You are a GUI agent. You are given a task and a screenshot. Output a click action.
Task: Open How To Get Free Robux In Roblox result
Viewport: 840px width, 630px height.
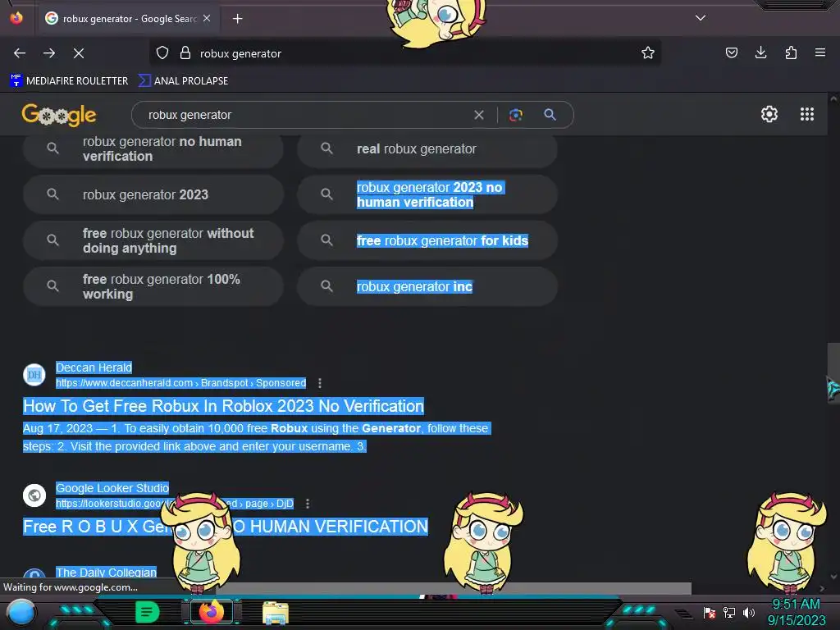(223, 406)
